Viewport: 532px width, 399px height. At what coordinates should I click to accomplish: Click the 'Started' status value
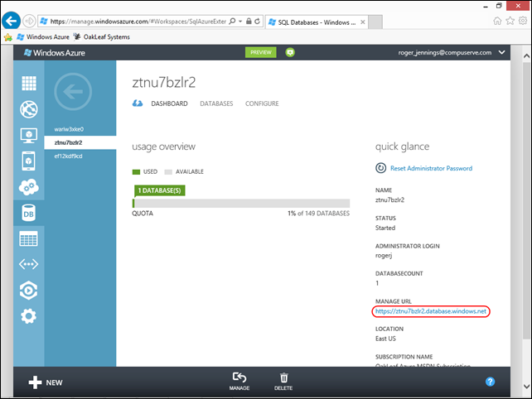(x=385, y=228)
